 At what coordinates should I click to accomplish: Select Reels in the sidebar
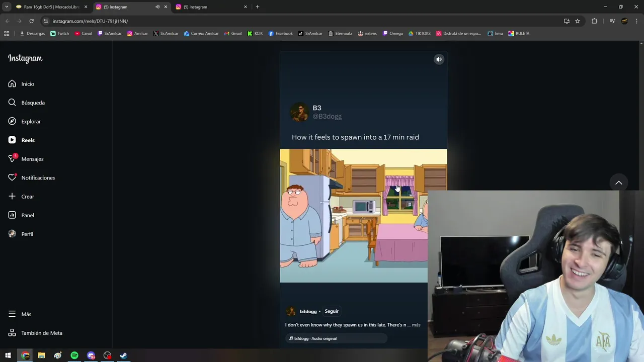21,140
